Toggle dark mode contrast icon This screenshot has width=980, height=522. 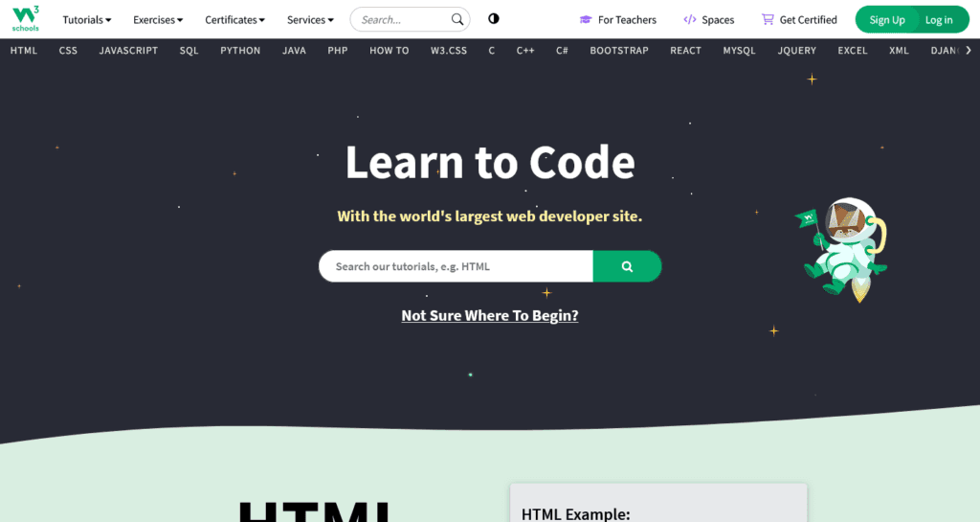(x=494, y=19)
